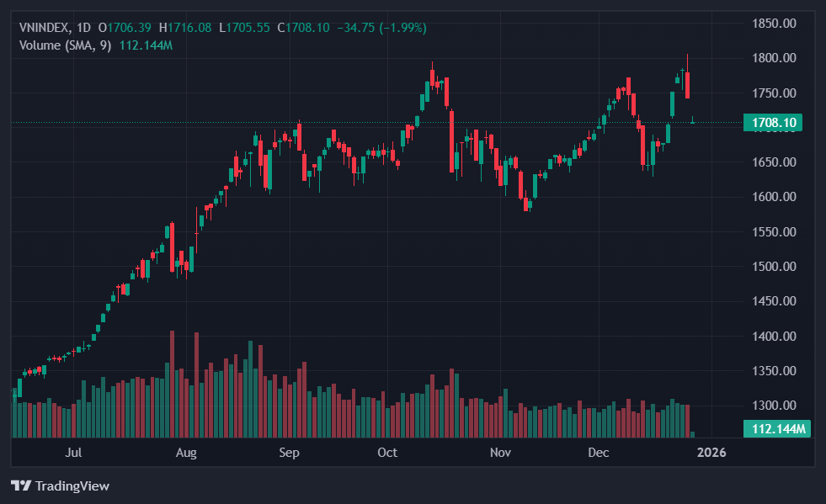Click the 1850.00 price axis label
Image resolution: width=826 pixels, height=504 pixels.
pyautogui.click(x=774, y=24)
